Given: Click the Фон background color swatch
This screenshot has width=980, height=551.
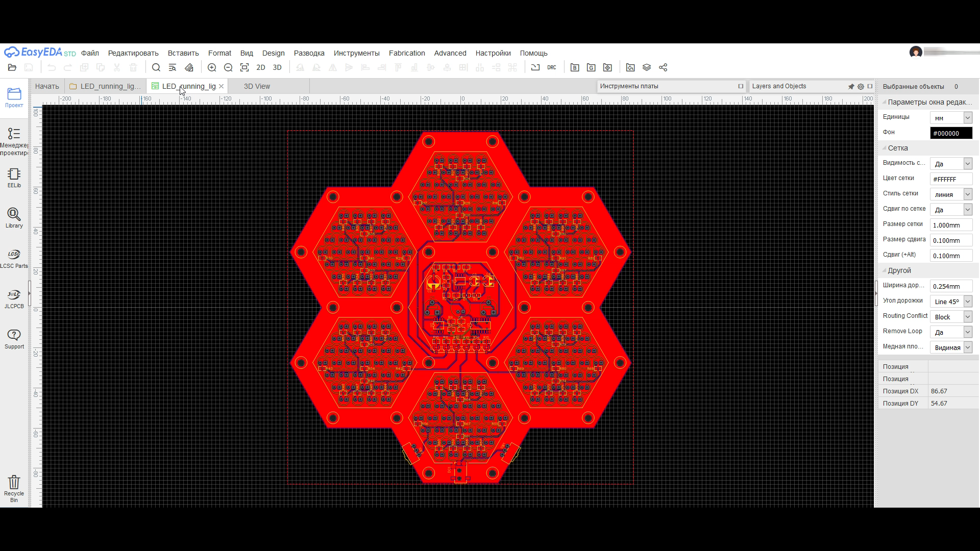Looking at the screenshot, I should [x=951, y=133].
